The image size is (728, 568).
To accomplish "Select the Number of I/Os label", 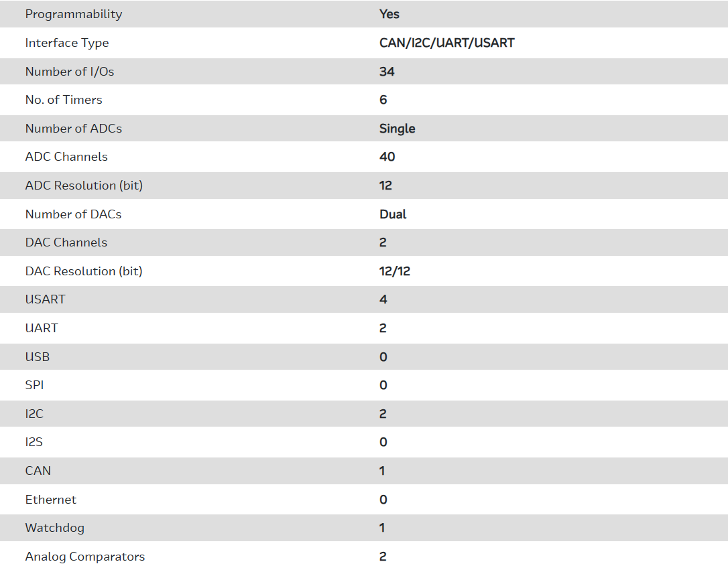I will [x=70, y=72].
